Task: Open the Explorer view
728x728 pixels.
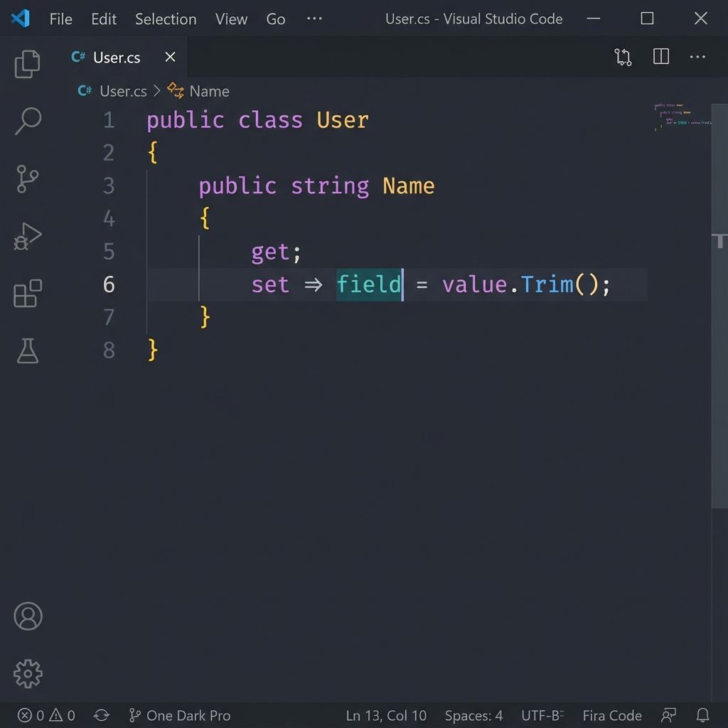Action: [x=27, y=63]
